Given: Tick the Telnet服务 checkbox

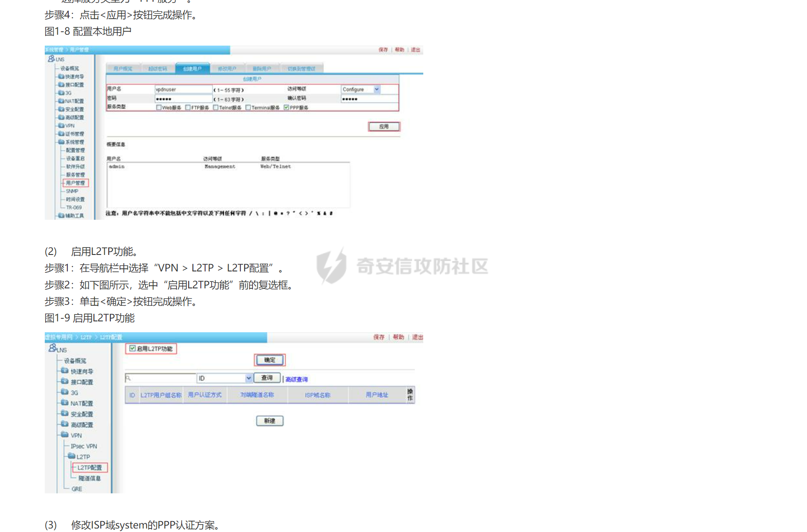Looking at the screenshot, I should pos(216,107).
